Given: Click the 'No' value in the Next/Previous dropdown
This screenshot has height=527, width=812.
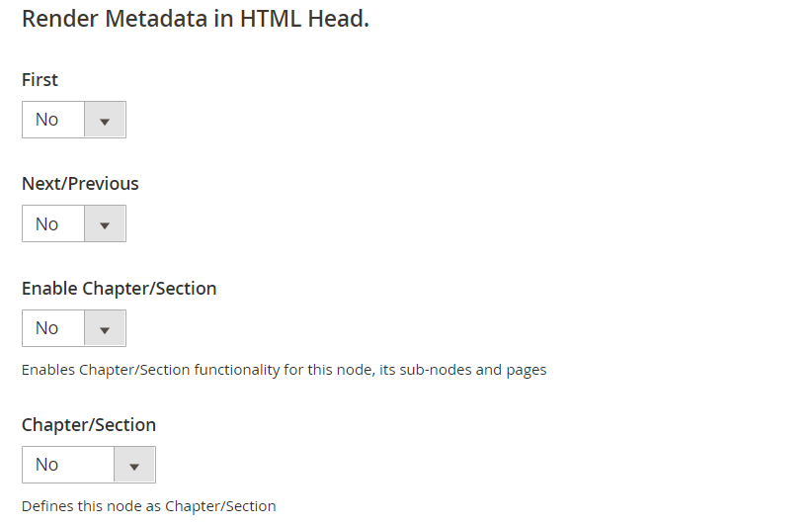Looking at the screenshot, I should [46, 223].
